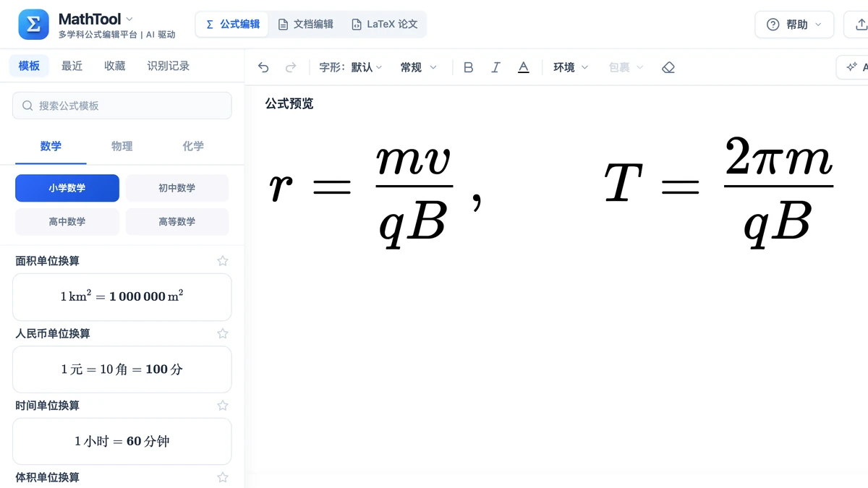Click the redo arrow icon
The width and height of the screenshot is (868, 488).
point(291,67)
